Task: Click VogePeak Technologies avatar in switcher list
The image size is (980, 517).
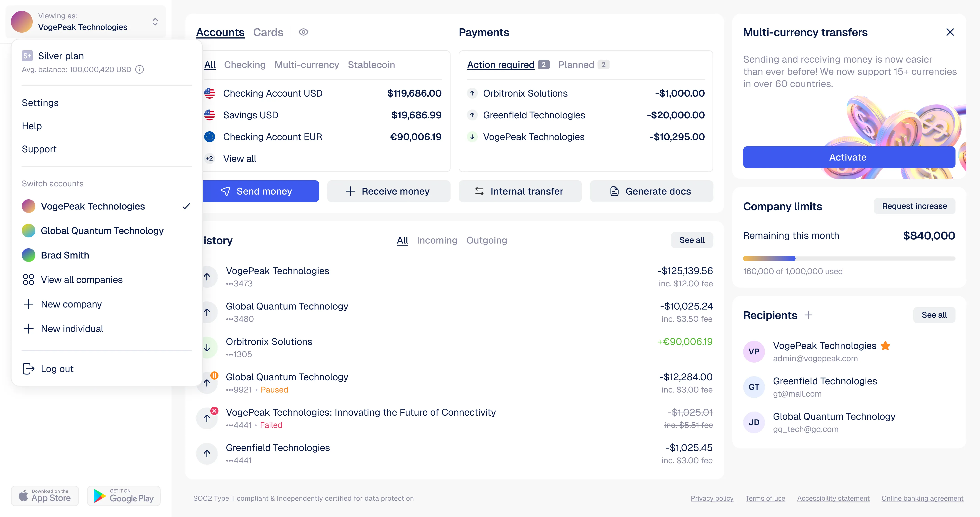Action: (29, 206)
